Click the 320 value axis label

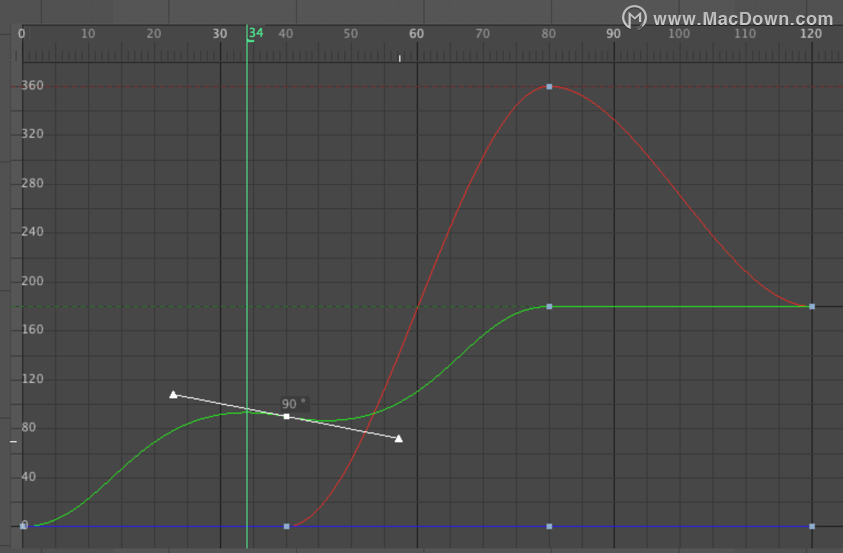coord(32,134)
